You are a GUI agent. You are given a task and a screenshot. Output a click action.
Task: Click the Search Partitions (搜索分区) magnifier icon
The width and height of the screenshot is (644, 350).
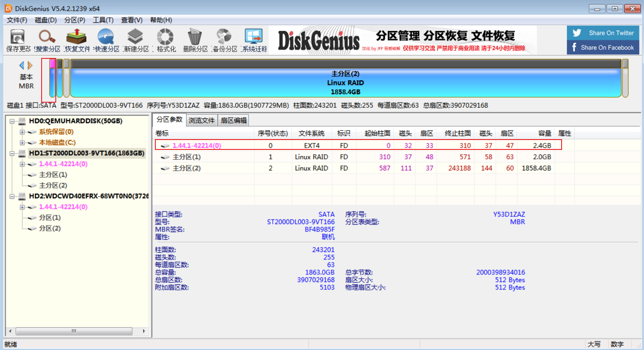point(47,40)
